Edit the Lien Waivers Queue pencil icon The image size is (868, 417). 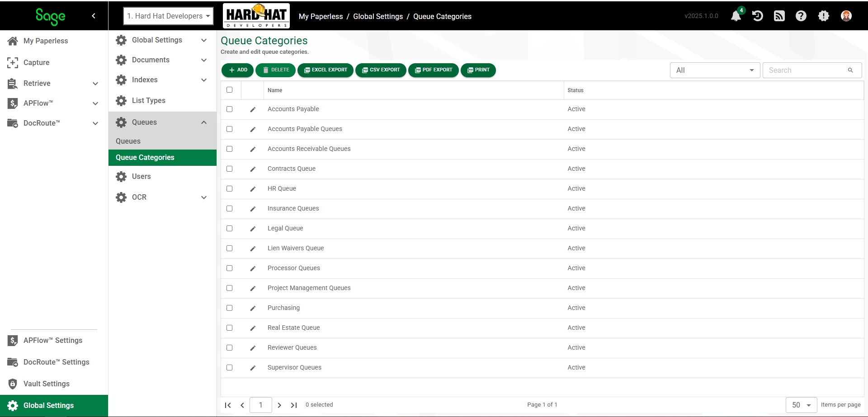tap(253, 248)
